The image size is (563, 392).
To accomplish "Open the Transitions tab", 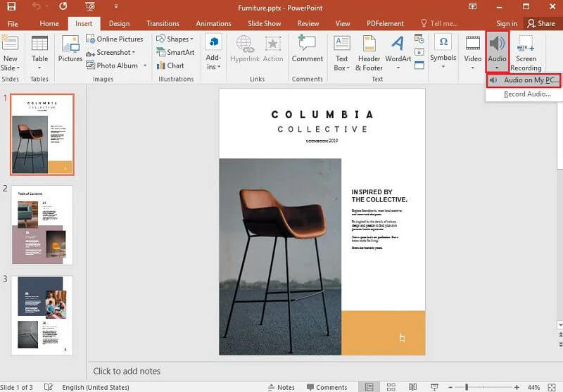I will click(163, 24).
